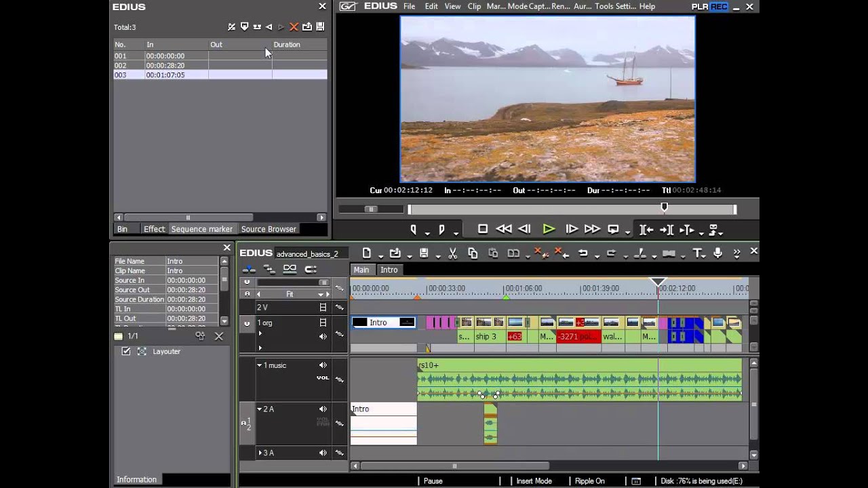The image size is (868, 488).
Task: Switch to the Bin tab
Action: click(122, 229)
